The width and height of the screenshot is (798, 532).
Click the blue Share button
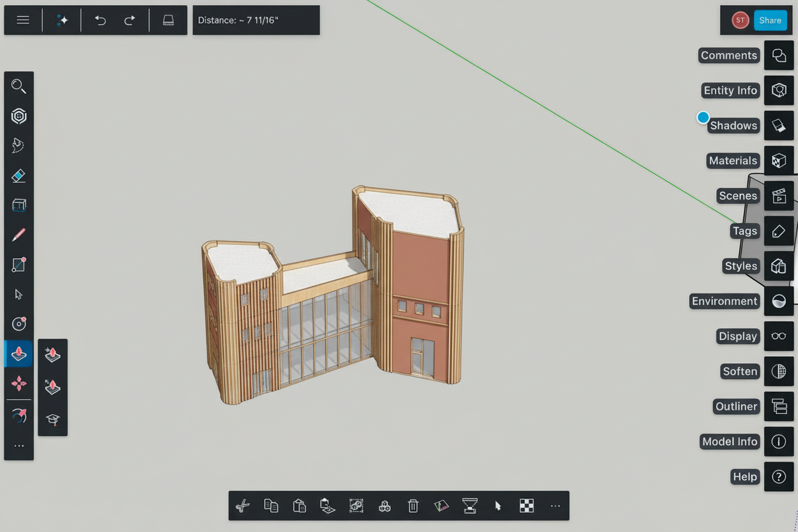(x=770, y=20)
